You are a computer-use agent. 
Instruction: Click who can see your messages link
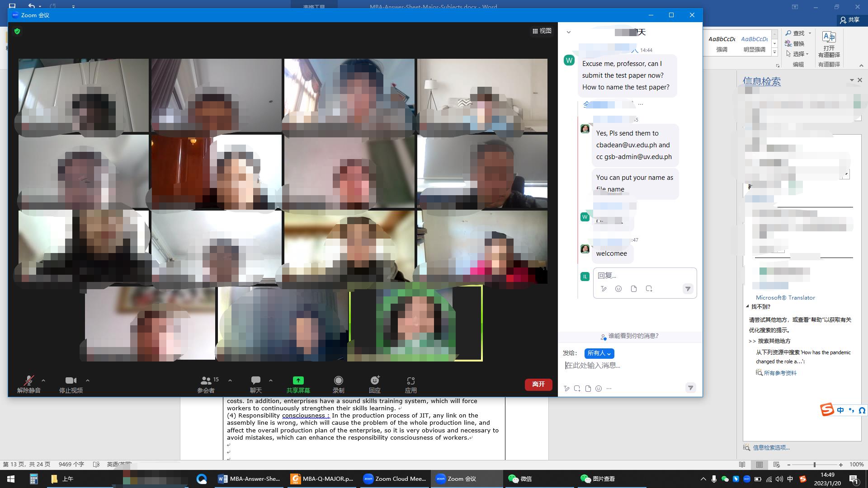click(x=630, y=336)
